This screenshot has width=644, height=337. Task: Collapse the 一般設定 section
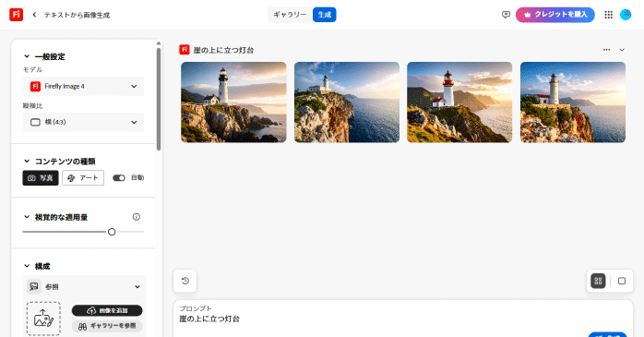point(27,56)
